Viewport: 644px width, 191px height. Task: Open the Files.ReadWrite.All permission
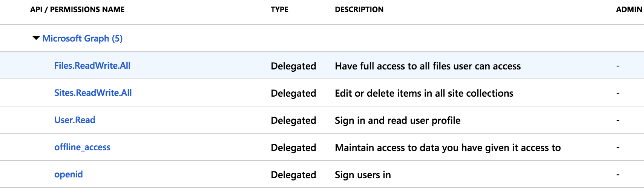pyautogui.click(x=92, y=66)
